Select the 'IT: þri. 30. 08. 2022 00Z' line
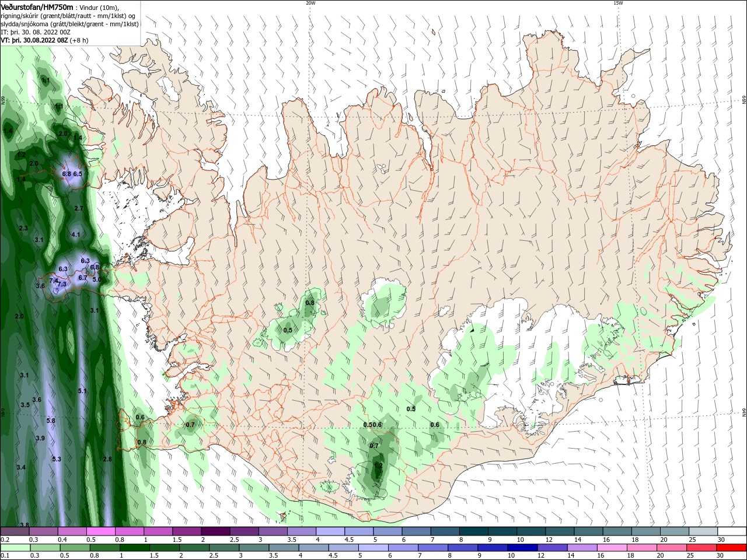The height and width of the screenshot is (560, 747). point(36,32)
